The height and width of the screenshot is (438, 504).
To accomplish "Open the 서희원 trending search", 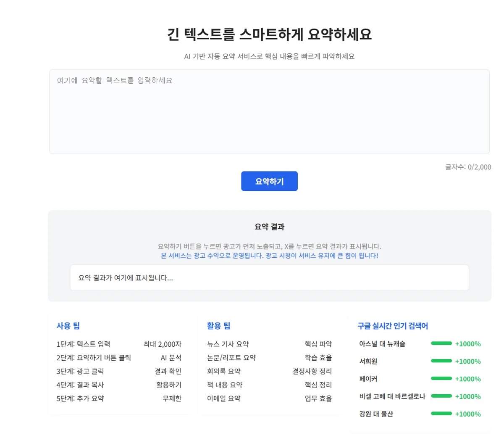I will [x=368, y=361].
